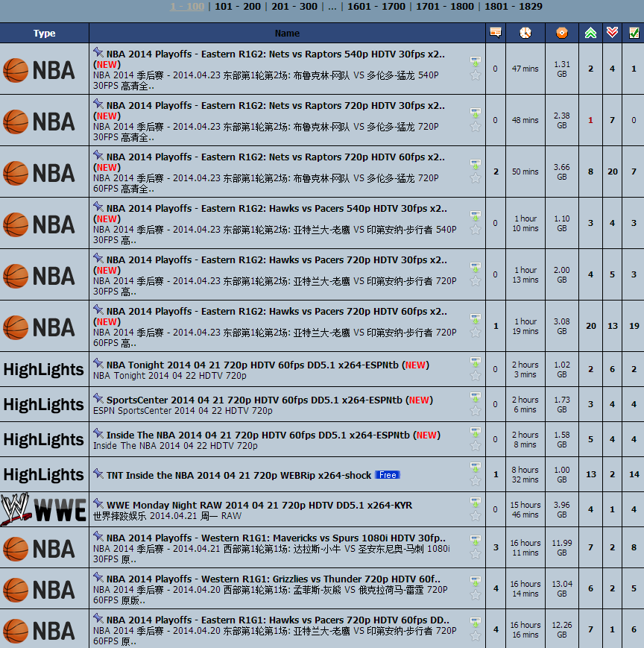644x648 pixels.
Task: Bookmark star for Hawks vs Pacers 540p
Action: point(476,230)
